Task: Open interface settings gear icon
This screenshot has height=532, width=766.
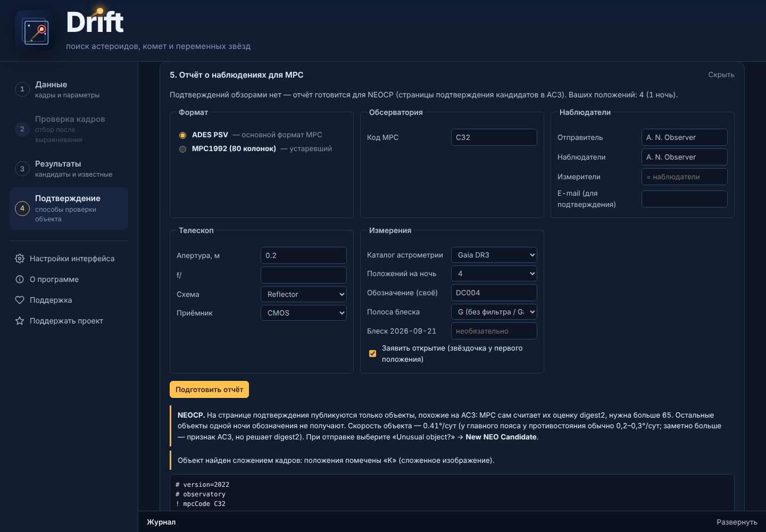Action: click(20, 259)
